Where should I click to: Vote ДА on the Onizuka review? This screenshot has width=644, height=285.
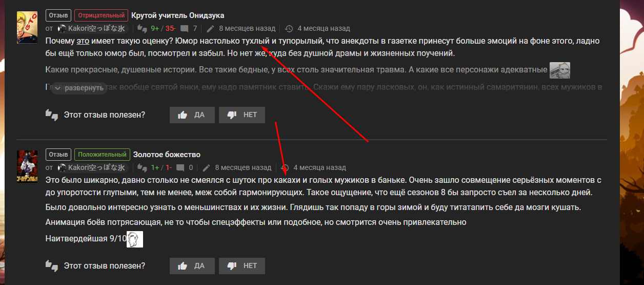point(191,115)
